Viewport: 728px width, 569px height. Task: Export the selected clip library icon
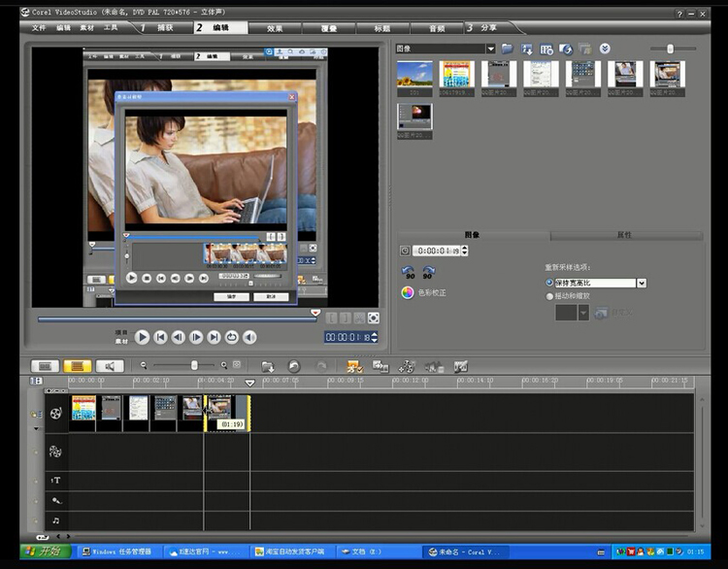pos(566,50)
